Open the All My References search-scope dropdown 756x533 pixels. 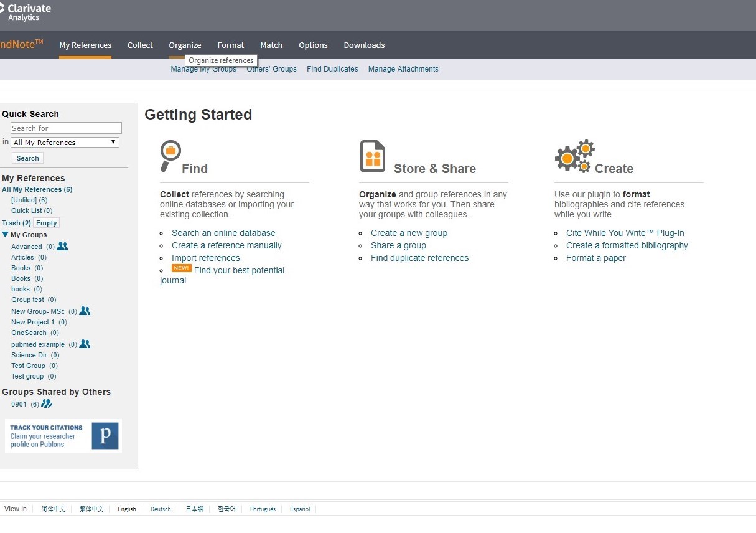click(x=65, y=143)
